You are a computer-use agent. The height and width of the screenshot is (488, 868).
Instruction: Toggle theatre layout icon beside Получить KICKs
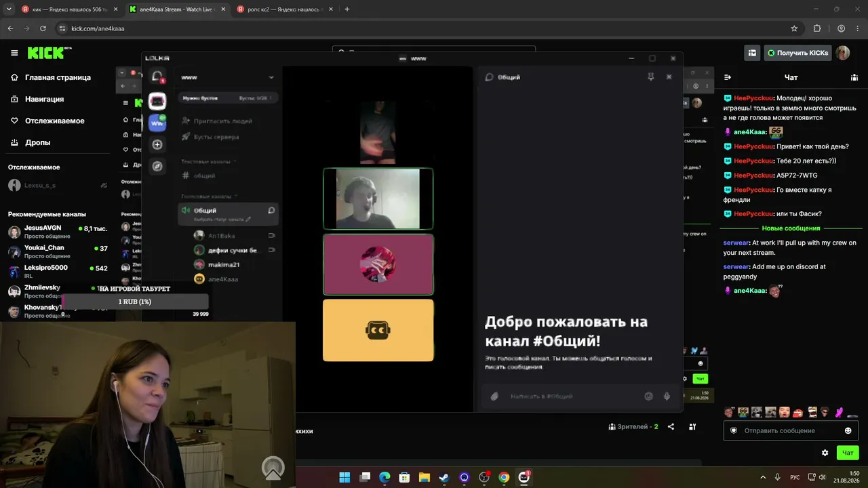[x=752, y=53]
